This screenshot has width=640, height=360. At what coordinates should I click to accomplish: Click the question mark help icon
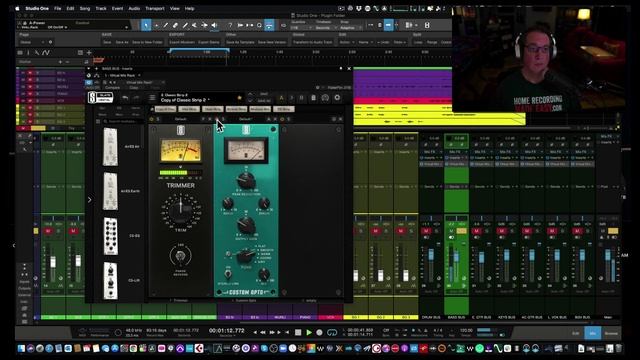click(230, 25)
